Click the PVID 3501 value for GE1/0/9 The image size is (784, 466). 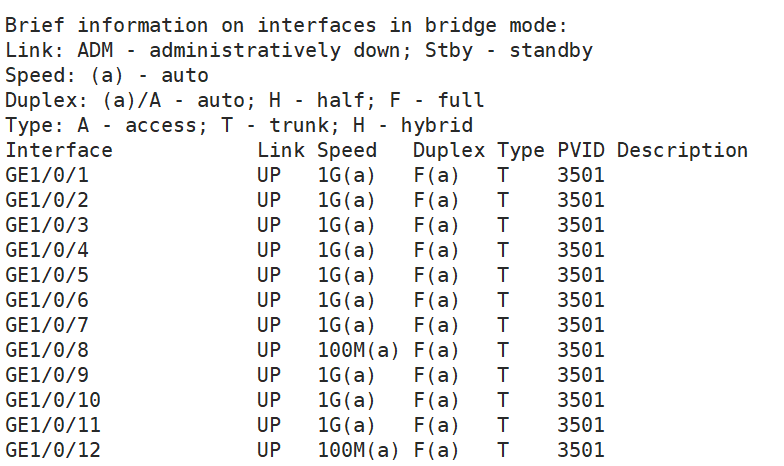point(581,375)
